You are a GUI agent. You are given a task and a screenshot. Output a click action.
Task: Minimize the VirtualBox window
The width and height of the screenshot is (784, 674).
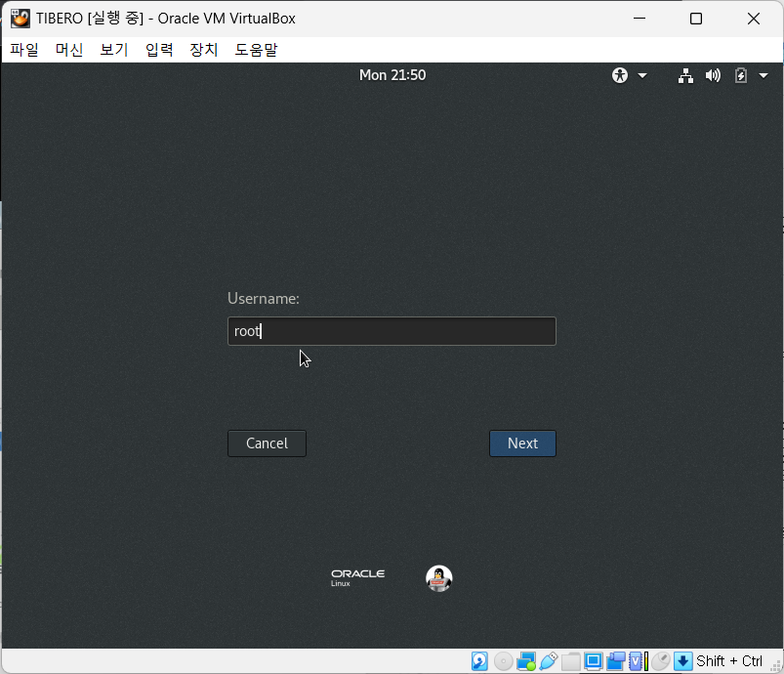tap(640, 19)
